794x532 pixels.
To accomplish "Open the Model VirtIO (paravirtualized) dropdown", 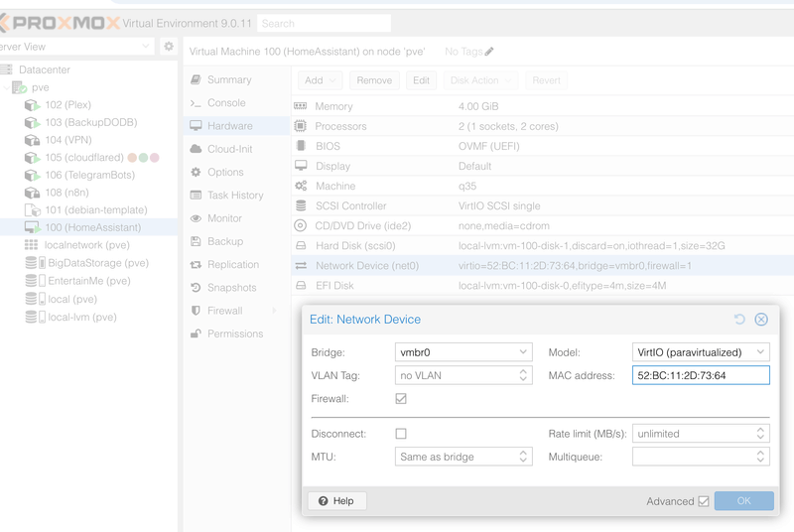I will click(760, 351).
